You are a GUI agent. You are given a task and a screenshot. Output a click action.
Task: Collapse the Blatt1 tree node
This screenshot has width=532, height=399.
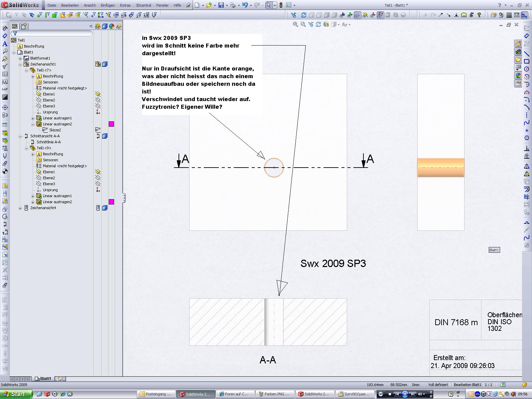[x=14, y=53]
